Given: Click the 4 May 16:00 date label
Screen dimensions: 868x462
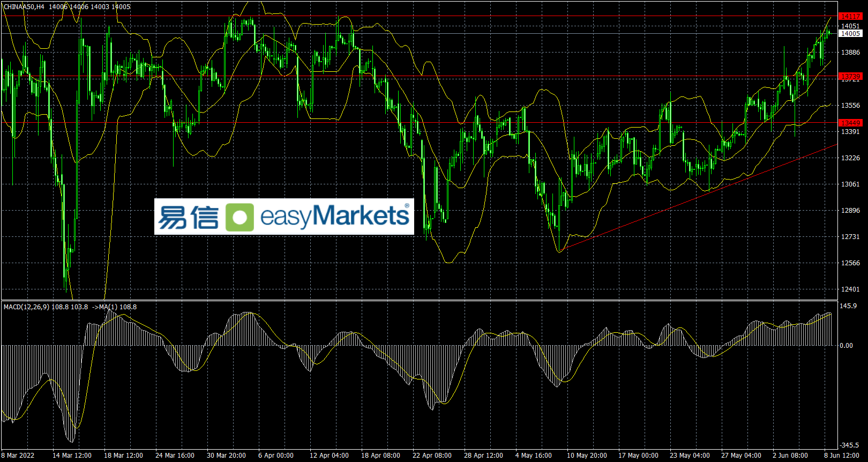Looking at the screenshot, I should click(x=534, y=456).
